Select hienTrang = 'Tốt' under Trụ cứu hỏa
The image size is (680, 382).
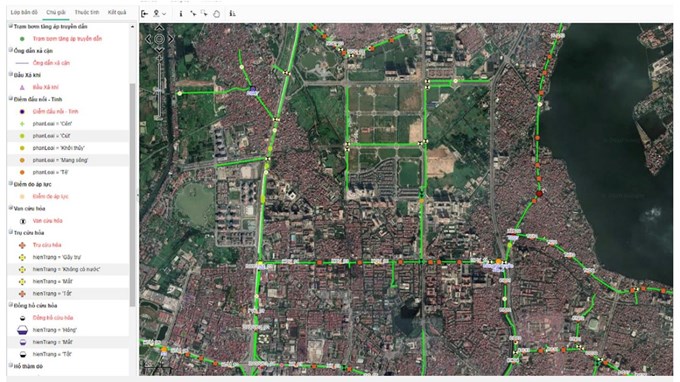point(68,294)
